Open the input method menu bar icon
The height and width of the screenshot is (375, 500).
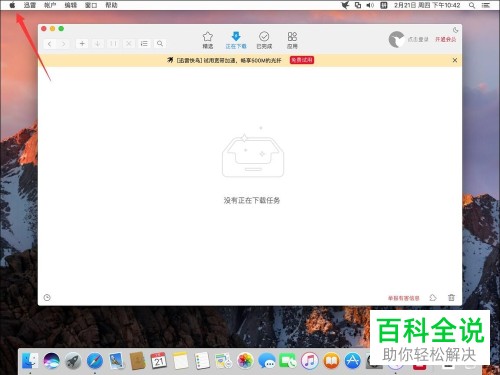tap(384, 5)
